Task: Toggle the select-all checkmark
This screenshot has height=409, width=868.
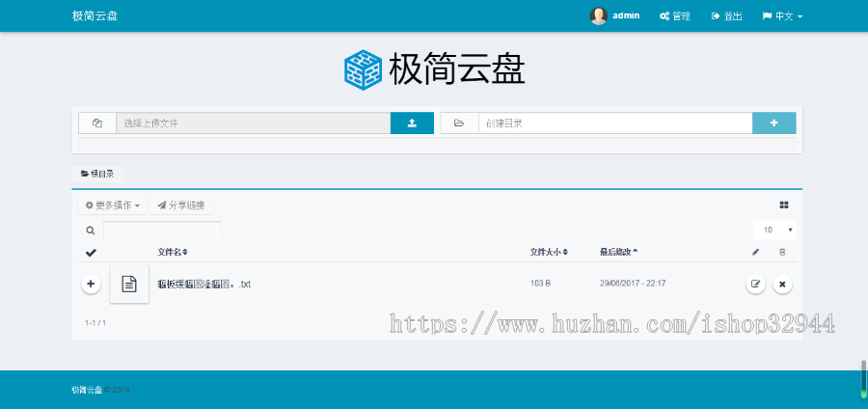Action: click(91, 253)
